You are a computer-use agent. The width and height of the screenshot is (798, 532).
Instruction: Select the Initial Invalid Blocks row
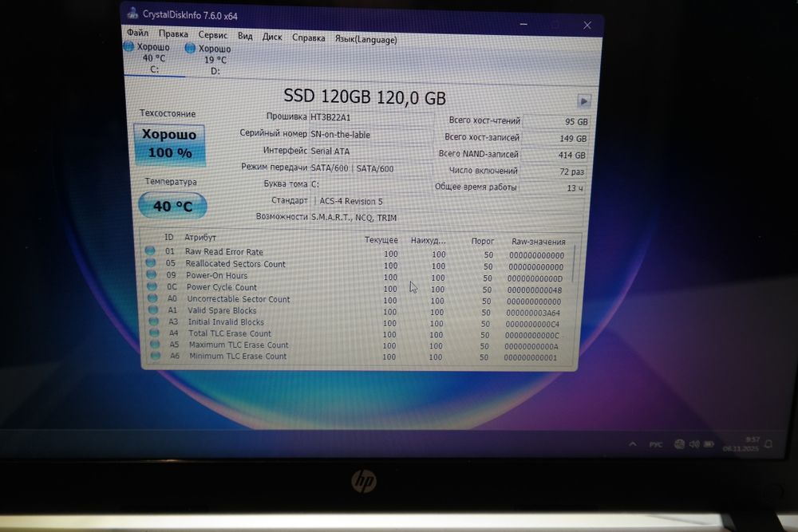click(356, 322)
